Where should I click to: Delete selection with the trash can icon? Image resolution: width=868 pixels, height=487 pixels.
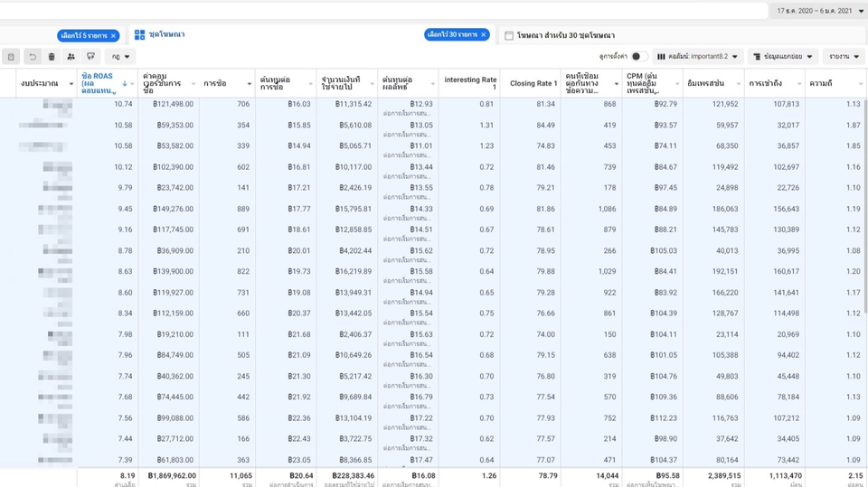click(x=52, y=56)
